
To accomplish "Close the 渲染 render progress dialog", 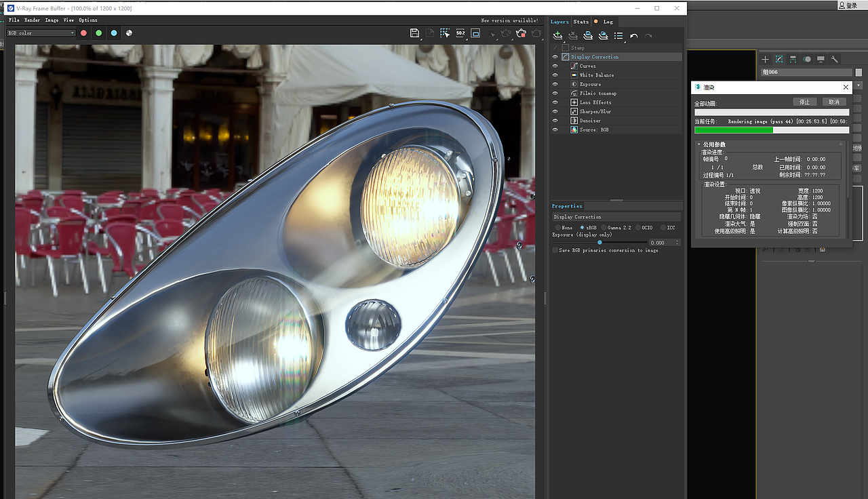I will coord(846,87).
